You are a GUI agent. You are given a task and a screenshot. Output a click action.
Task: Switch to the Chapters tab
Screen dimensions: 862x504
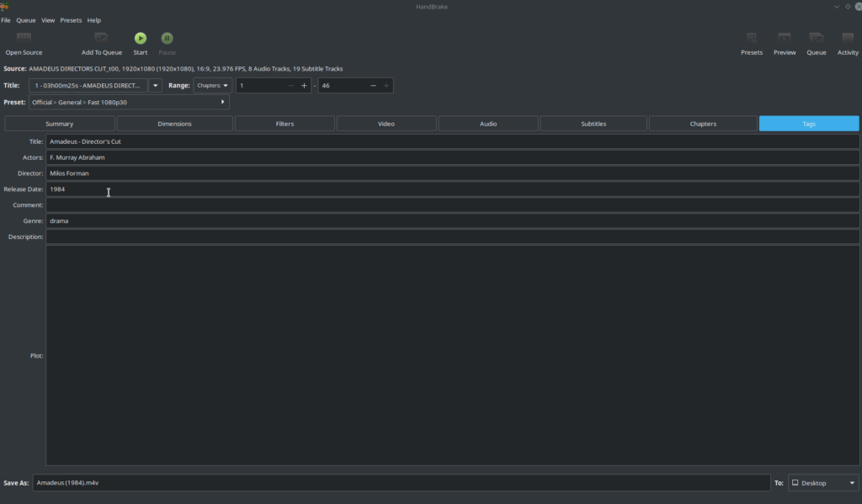(x=703, y=124)
